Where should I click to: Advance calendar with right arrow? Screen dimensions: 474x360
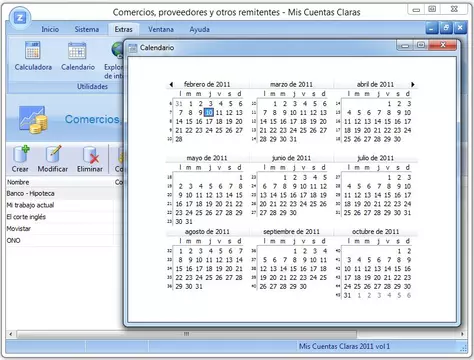[x=413, y=84]
